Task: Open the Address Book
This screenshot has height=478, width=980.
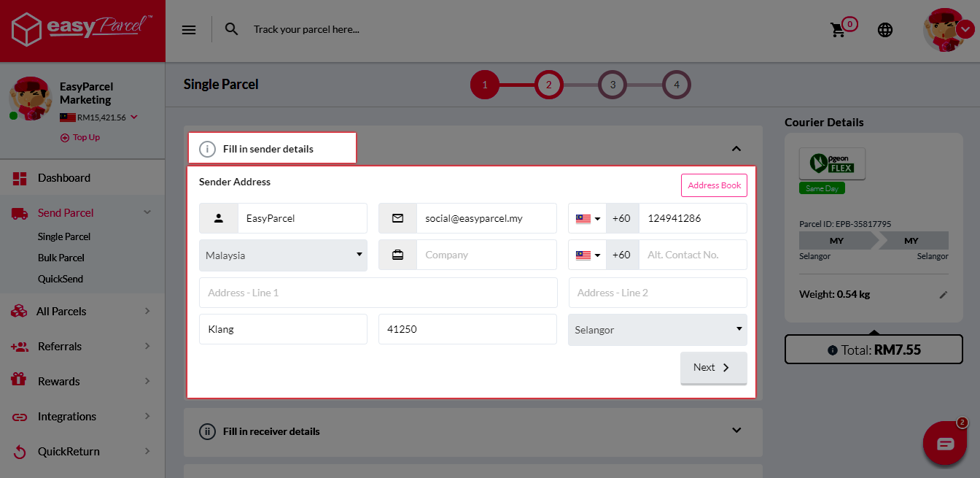Action: [714, 185]
